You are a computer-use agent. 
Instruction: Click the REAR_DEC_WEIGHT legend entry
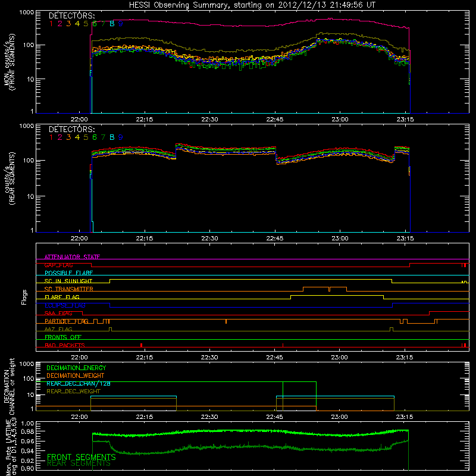pyautogui.click(x=73, y=392)
